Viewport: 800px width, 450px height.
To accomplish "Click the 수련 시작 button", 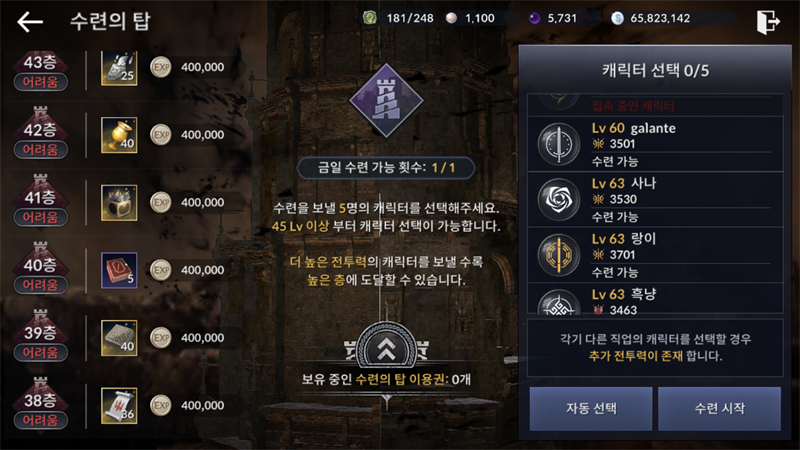I will [719, 409].
